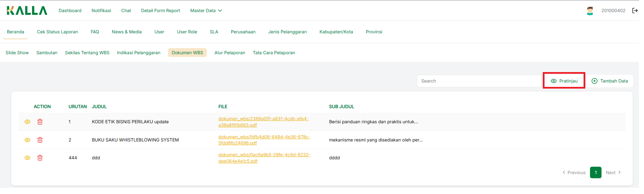Screen dimensions: 644x194
Task: Expand the Master Data dropdown
Action: click(206, 11)
